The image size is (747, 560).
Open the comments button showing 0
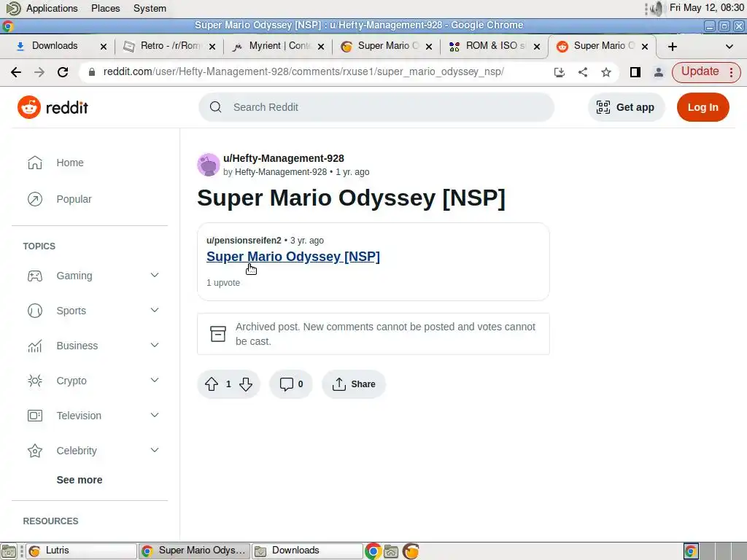coord(291,384)
